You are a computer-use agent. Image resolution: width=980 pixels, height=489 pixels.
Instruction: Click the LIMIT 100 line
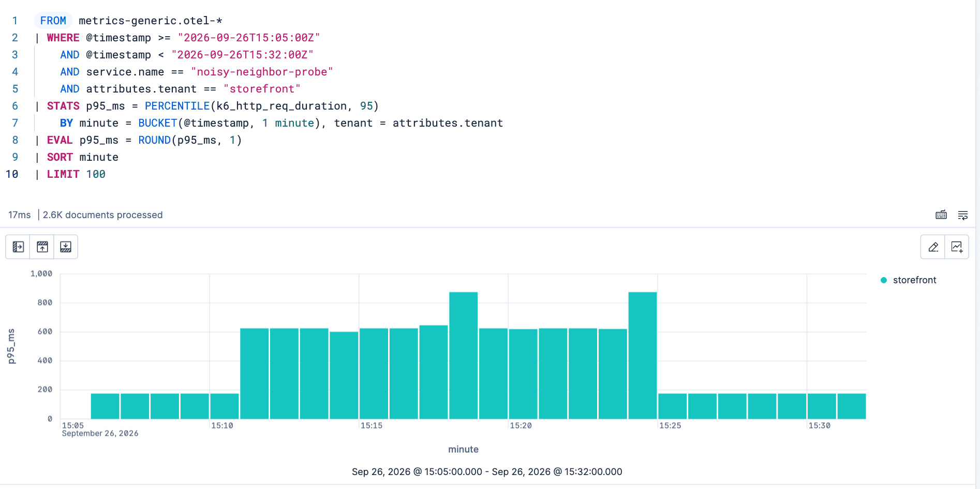tap(76, 174)
